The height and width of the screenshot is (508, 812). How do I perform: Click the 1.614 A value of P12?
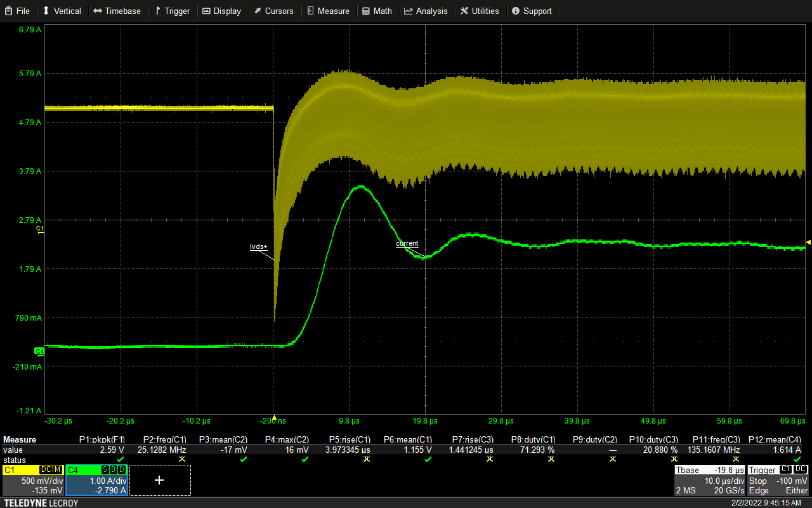pos(787,449)
